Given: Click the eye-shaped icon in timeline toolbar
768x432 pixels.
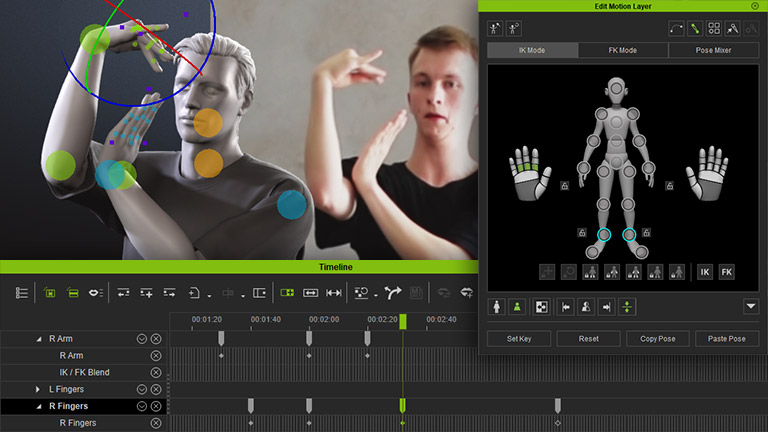Looking at the screenshot, I should 97,293.
